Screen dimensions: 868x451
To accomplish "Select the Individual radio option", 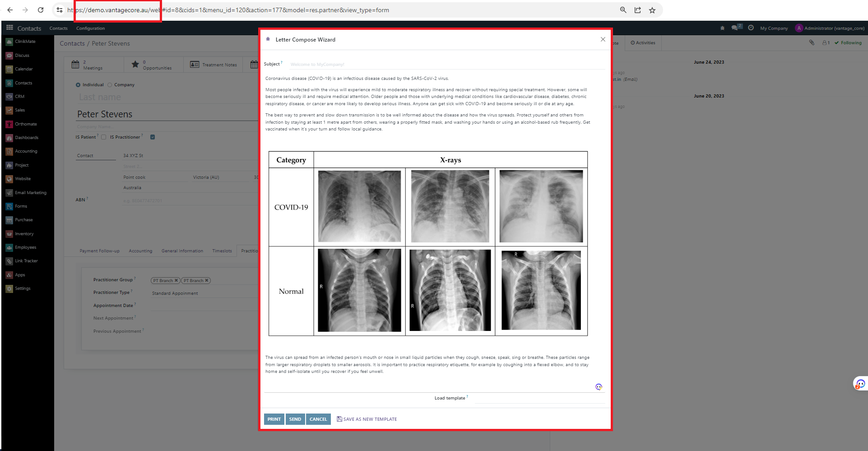I will 78,85.
